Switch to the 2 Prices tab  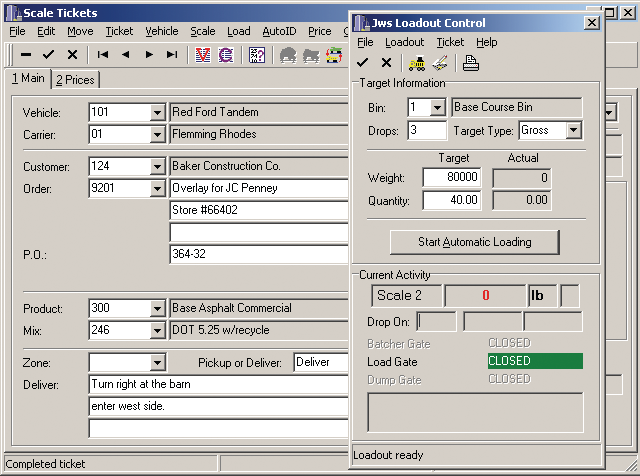tap(75, 80)
